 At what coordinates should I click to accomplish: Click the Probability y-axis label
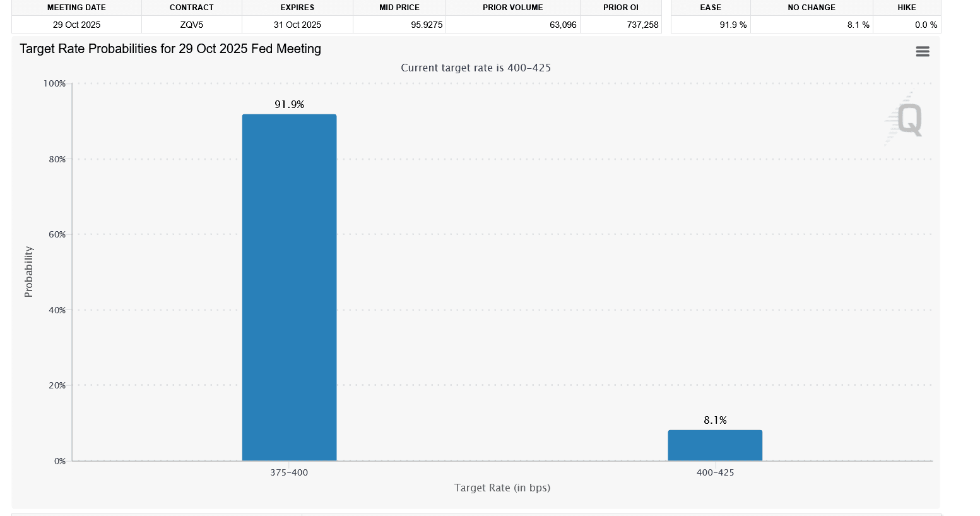point(28,272)
